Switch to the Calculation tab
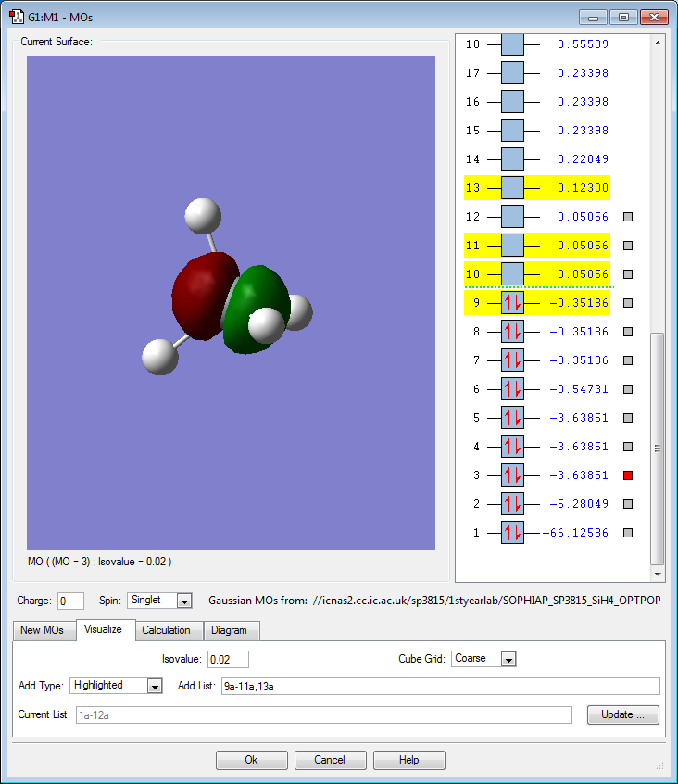 (x=166, y=630)
